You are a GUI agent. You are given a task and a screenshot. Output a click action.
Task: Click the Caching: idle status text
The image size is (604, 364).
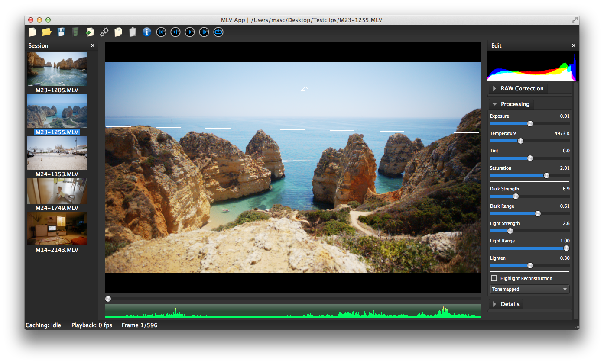click(43, 325)
